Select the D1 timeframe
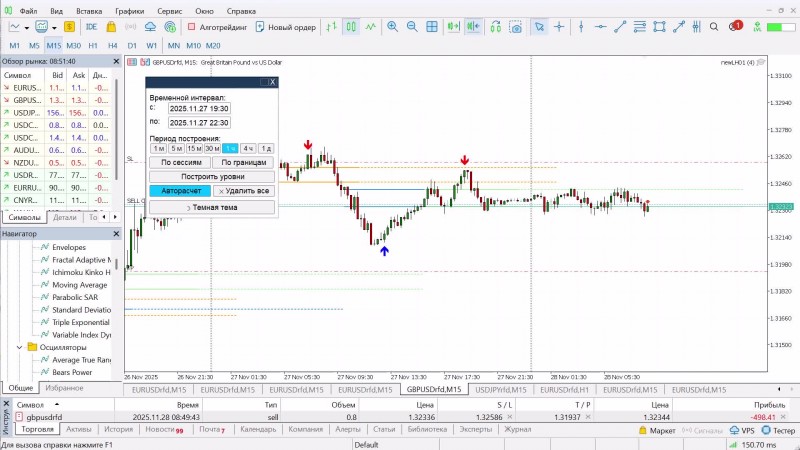800x450 pixels. 132,45
